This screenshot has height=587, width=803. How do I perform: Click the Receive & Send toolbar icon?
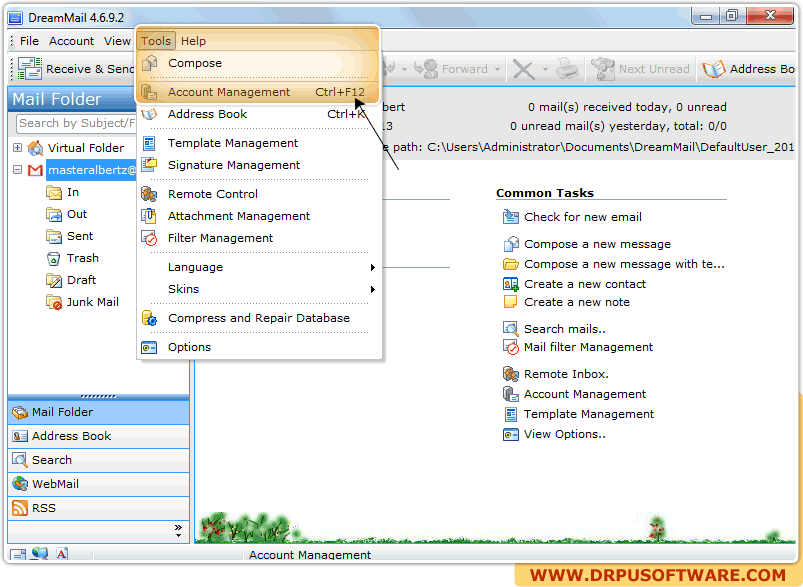click(30, 69)
